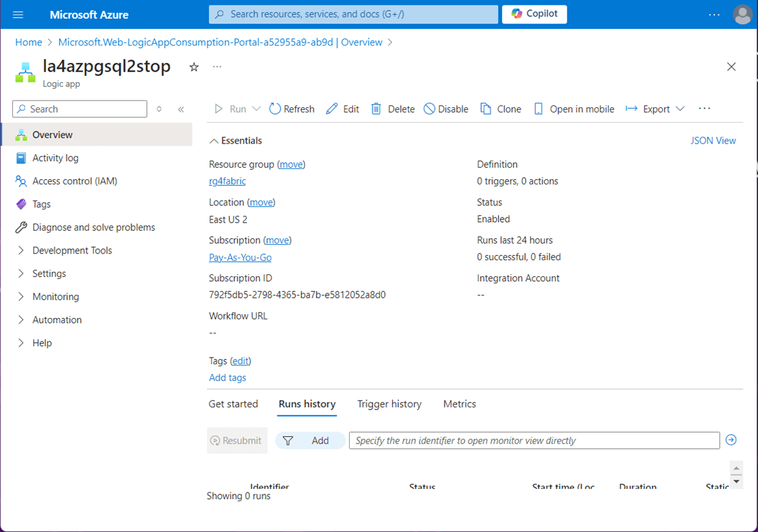758x532 pixels.
Task: Click the Add filter button
Action: pos(310,440)
